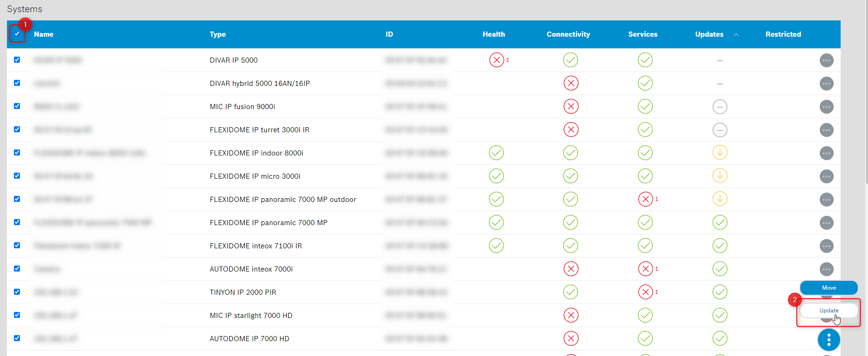Sort the table by Connectivity column header
Image resolution: width=868 pixels, height=356 pixels.
click(568, 34)
